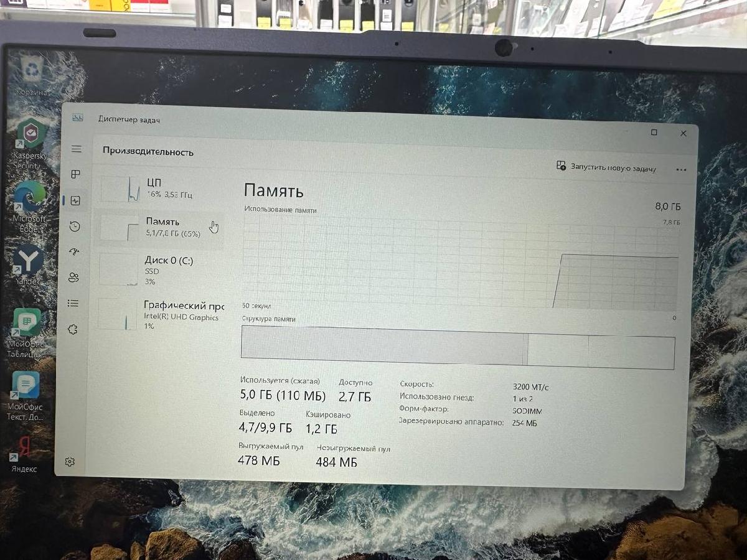Open the Details list sidebar icon
The width and height of the screenshot is (747, 560).
[73, 303]
